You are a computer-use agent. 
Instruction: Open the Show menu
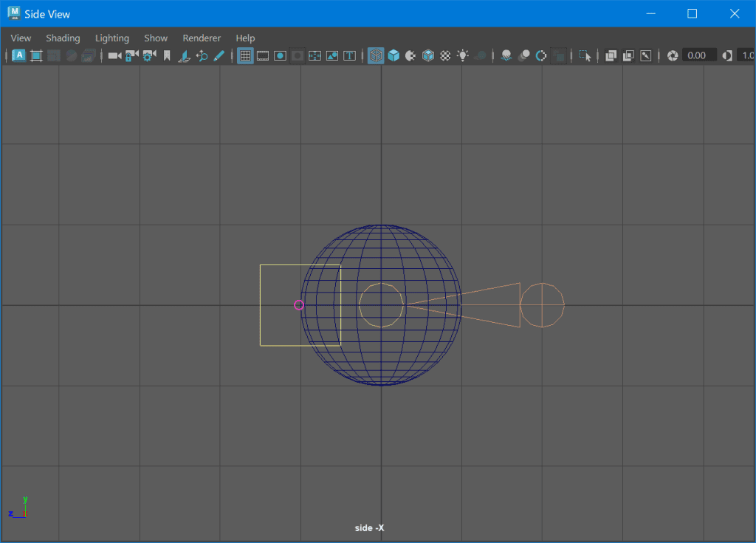click(x=156, y=38)
